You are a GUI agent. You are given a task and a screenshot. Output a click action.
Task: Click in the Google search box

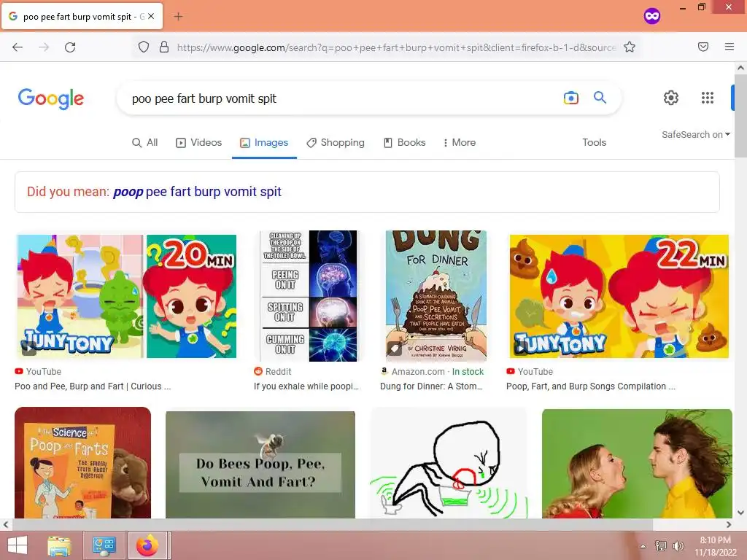(x=343, y=98)
